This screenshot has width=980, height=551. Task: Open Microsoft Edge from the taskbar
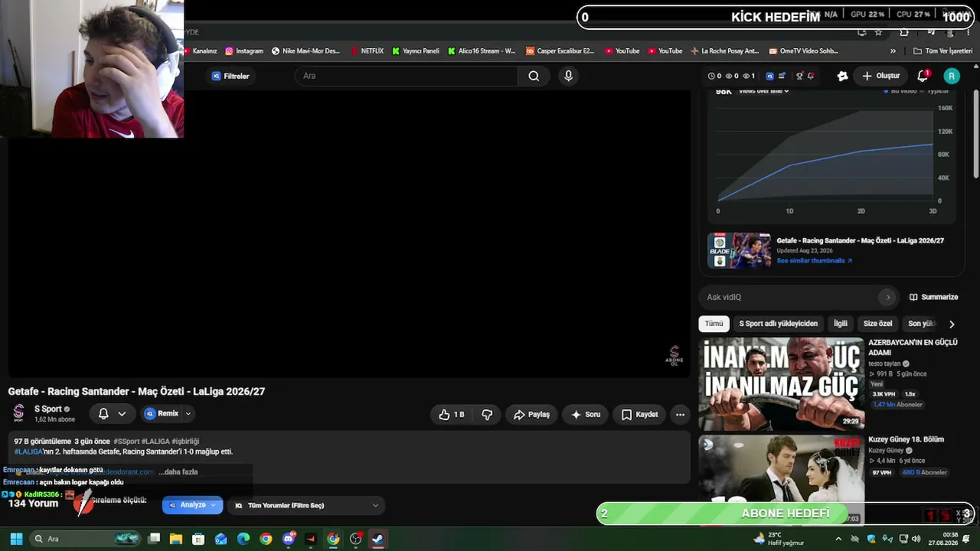[x=243, y=539]
